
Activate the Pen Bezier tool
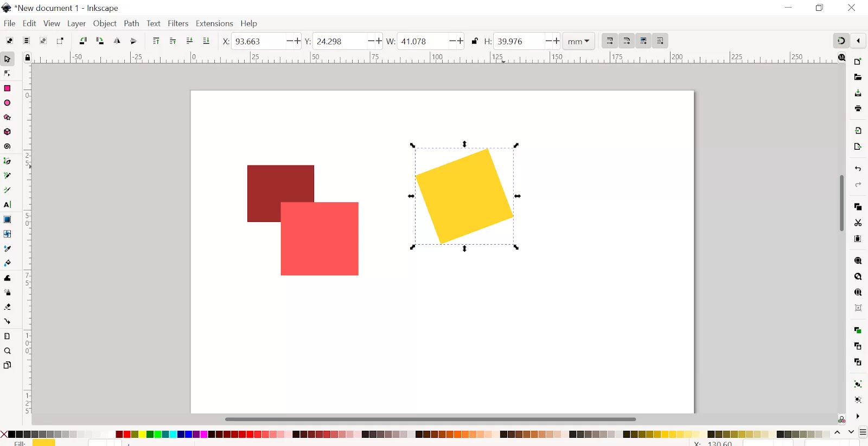coord(8,162)
